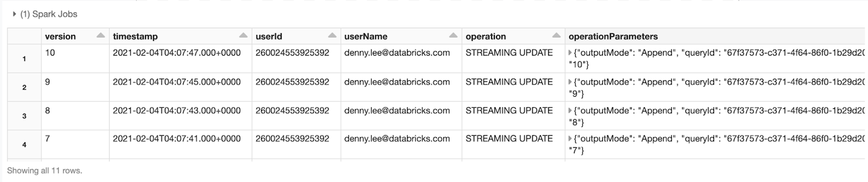
Task: Sort by timestamp column arrow
Action: click(243, 36)
